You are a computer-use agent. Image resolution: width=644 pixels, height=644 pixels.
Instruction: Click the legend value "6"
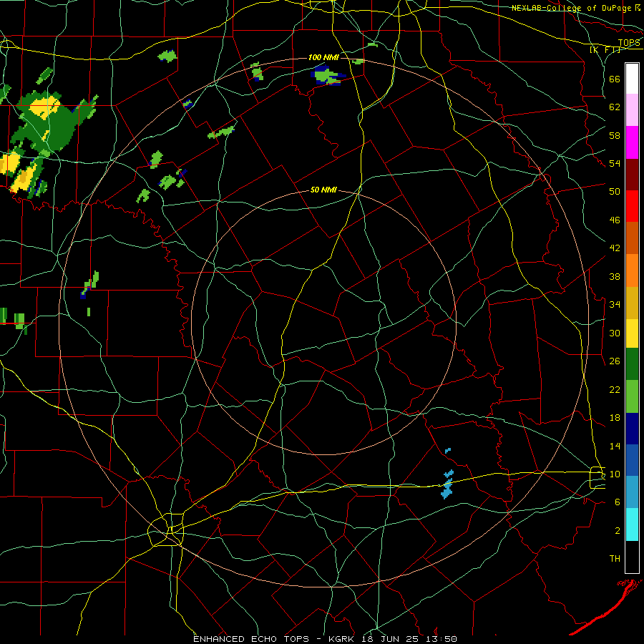(617, 502)
